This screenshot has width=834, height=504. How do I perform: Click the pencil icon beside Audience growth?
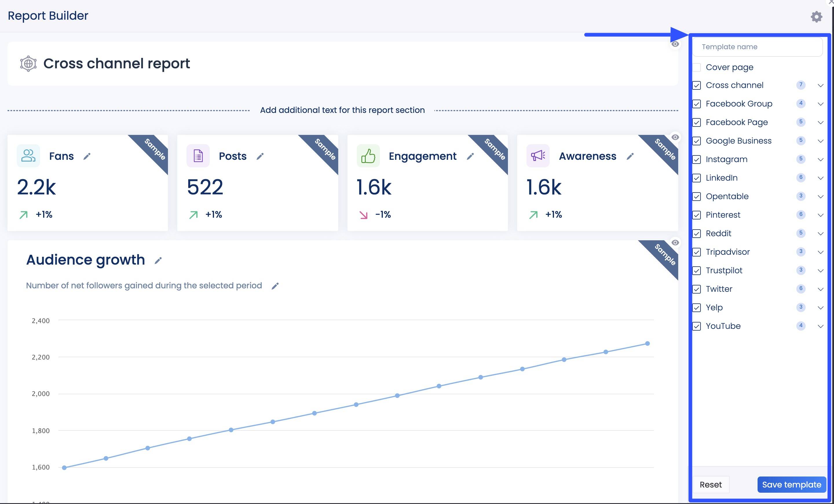click(x=158, y=261)
